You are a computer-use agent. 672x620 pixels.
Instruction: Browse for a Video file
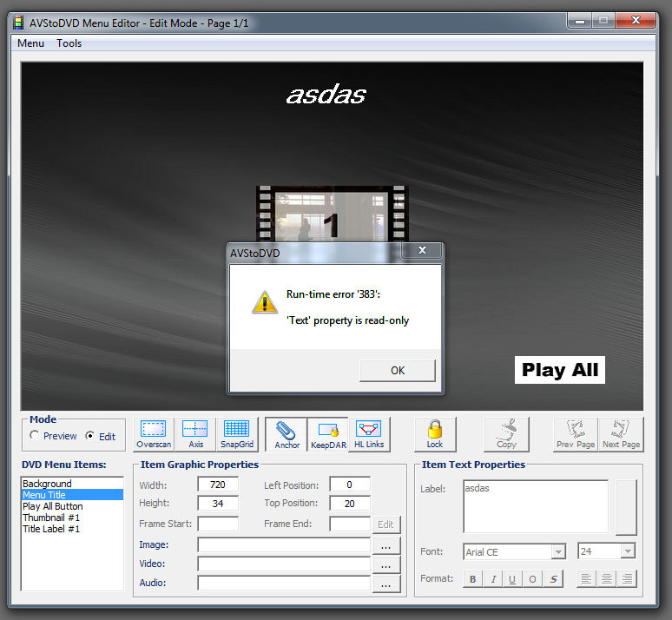386,565
